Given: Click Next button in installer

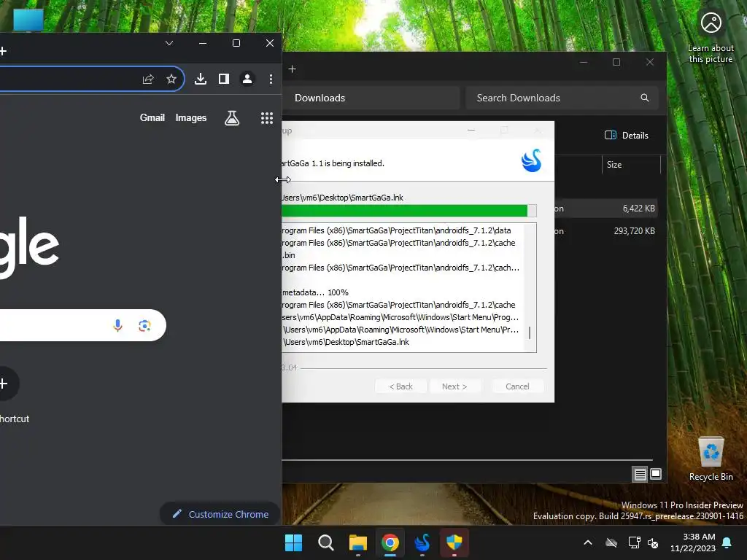Looking at the screenshot, I should click(x=454, y=386).
